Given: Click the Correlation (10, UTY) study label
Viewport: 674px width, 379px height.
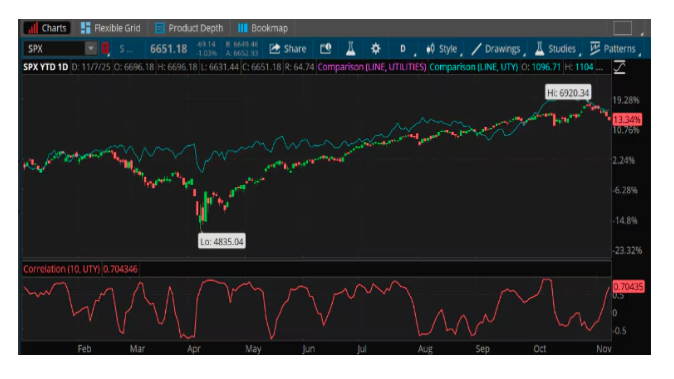Looking at the screenshot, I should click(x=61, y=269).
